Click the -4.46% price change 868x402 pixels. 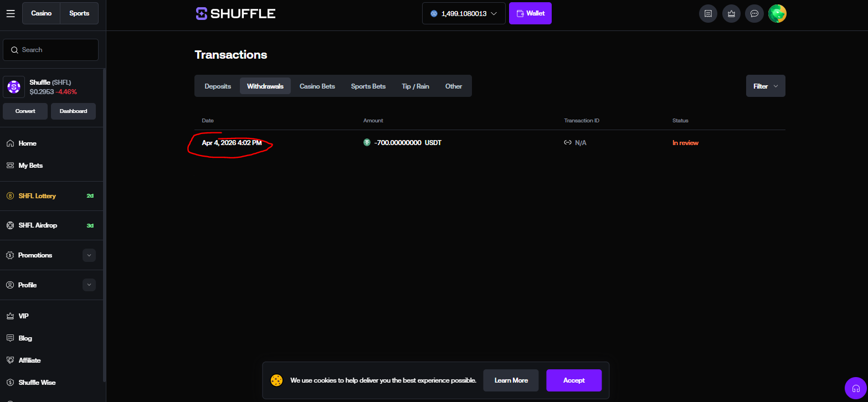pos(66,92)
